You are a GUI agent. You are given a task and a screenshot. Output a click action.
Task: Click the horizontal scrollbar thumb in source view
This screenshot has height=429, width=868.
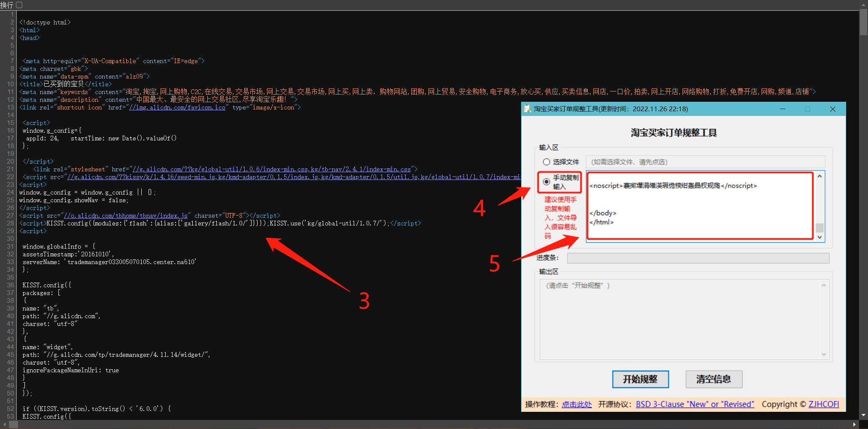pyautogui.click(x=13, y=424)
